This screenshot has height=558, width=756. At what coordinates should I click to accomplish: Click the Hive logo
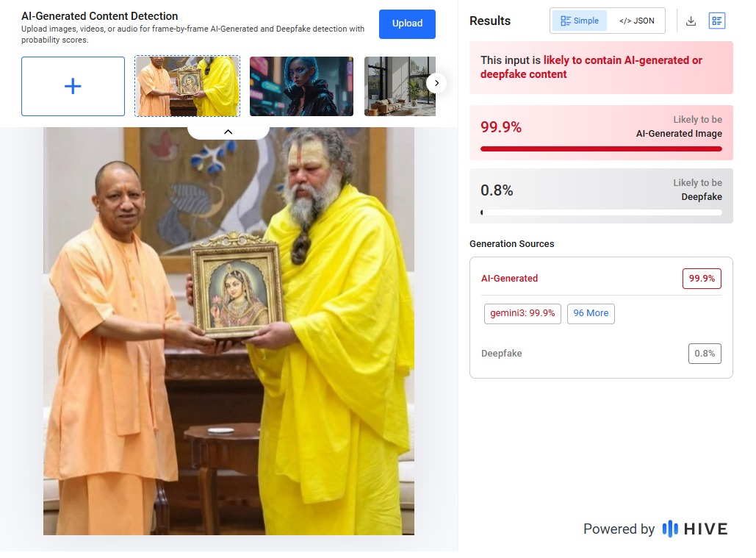[x=694, y=529]
